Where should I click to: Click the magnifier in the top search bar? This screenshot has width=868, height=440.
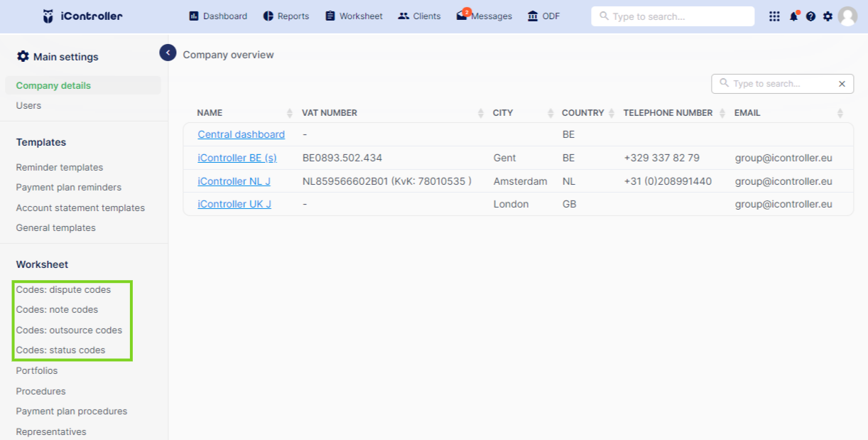pos(604,16)
